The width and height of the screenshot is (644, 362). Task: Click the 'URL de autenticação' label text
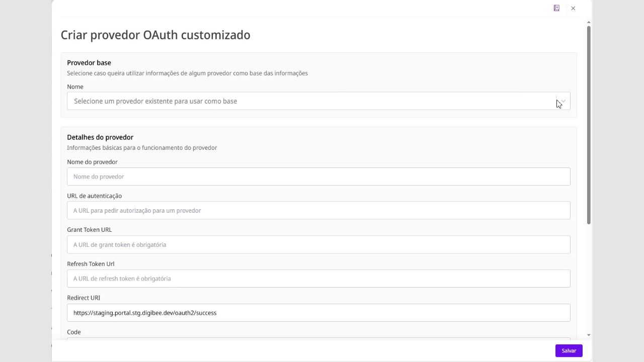[94, 196]
